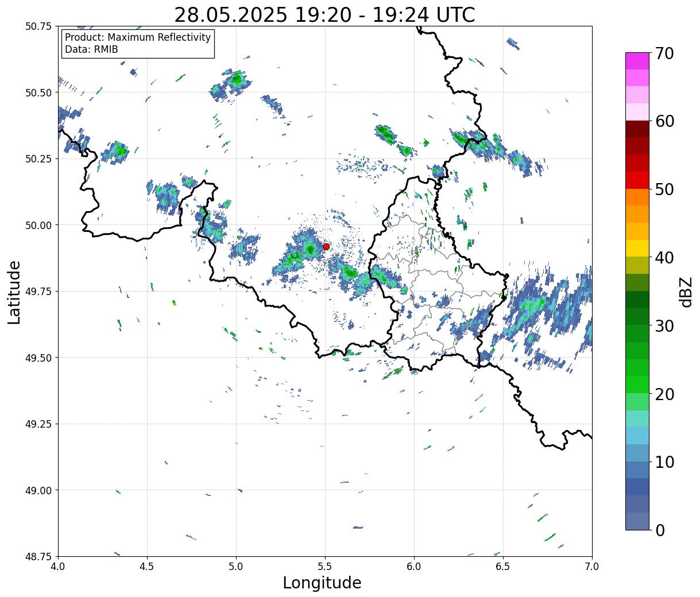The width and height of the screenshot is (700, 597).
Task: Click the colorbar tick label 50
Action: [664, 189]
